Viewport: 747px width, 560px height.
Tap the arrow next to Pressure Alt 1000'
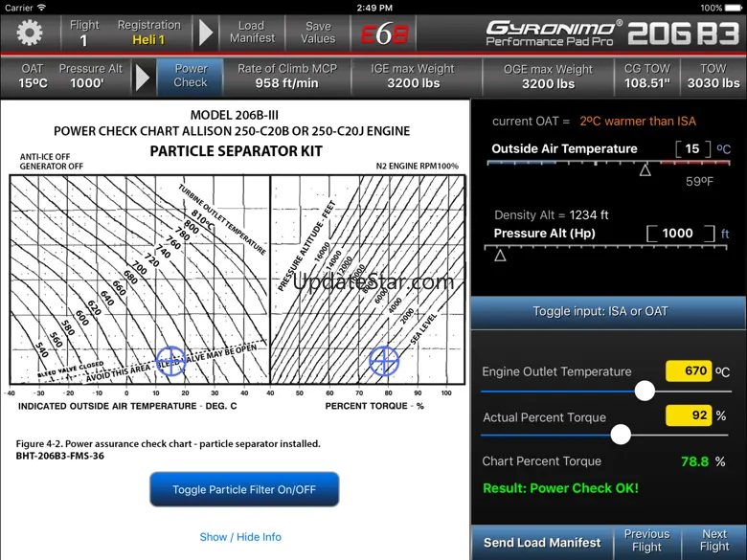(x=143, y=77)
